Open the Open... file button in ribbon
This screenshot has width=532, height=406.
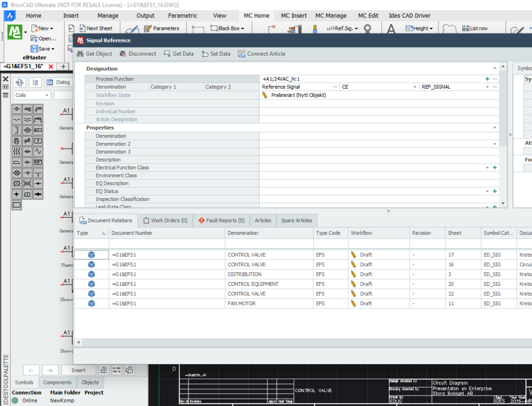[43, 39]
